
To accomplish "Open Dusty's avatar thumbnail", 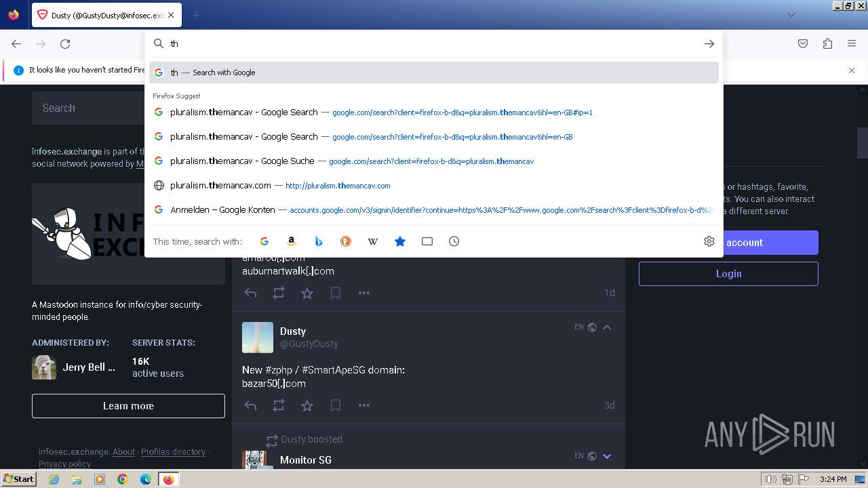I will [x=258, y=338].
